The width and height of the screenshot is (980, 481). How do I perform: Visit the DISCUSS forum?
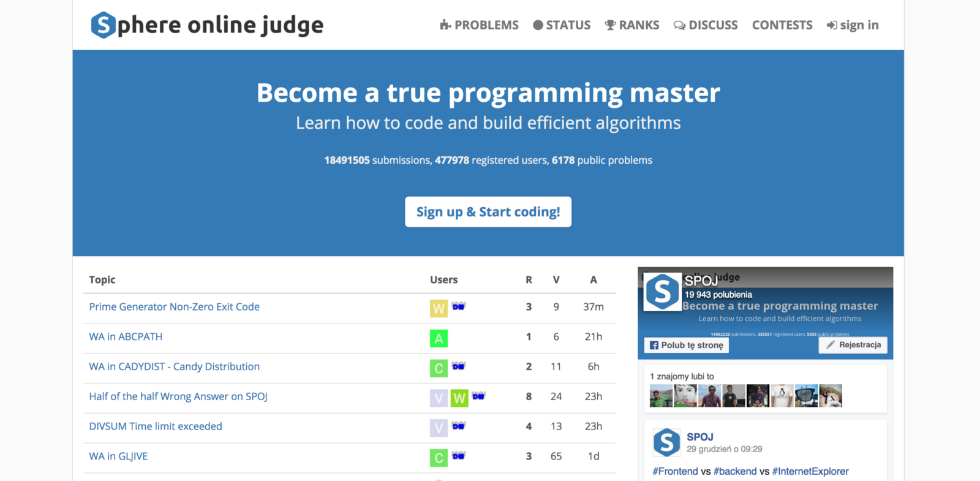point(706,25)
